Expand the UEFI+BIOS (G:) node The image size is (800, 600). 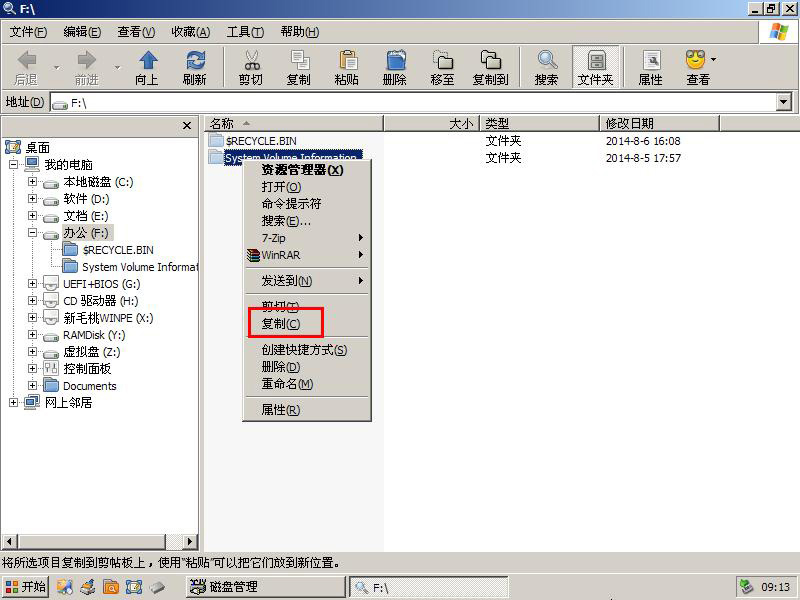pos(33,284)
